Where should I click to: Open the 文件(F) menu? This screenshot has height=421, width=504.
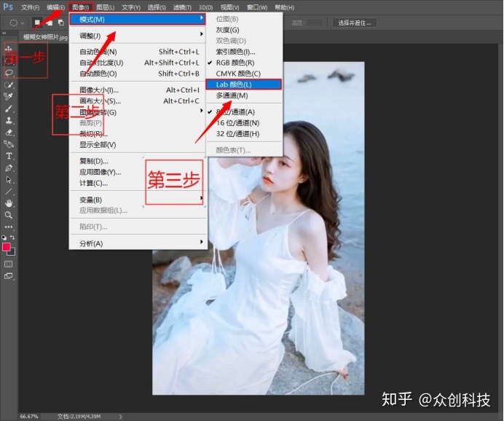tap(30, 7)
